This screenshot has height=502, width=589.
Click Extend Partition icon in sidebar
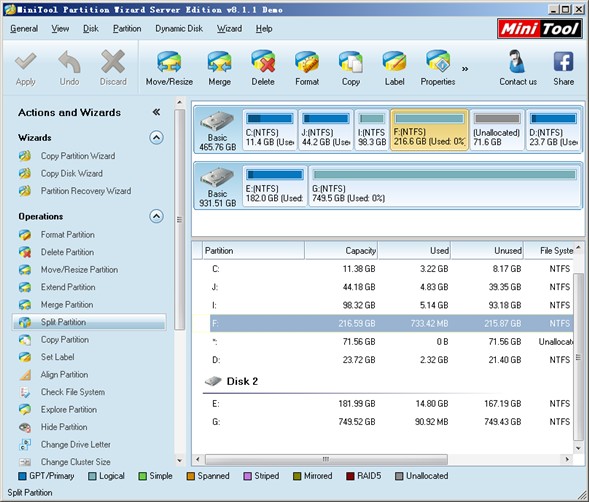(x=25, y=287)
